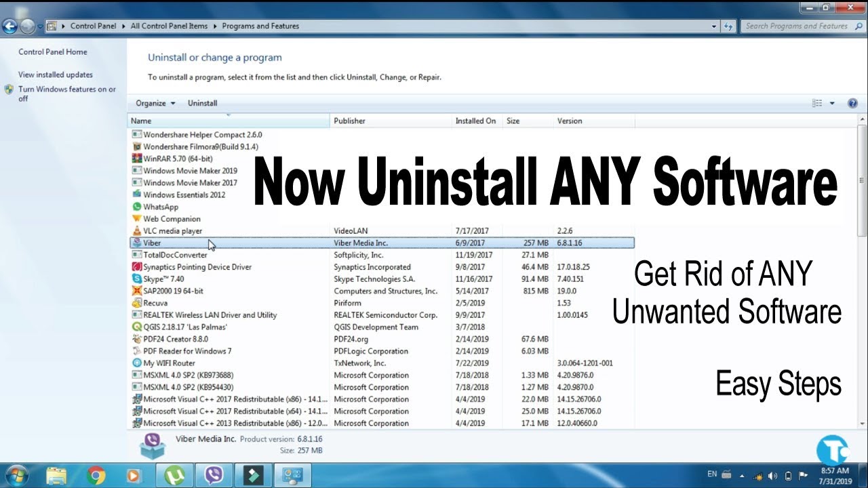Select the Web Companion icon
Image resolution: width=868 pixels, height=488 pixels.
(137, 219)
